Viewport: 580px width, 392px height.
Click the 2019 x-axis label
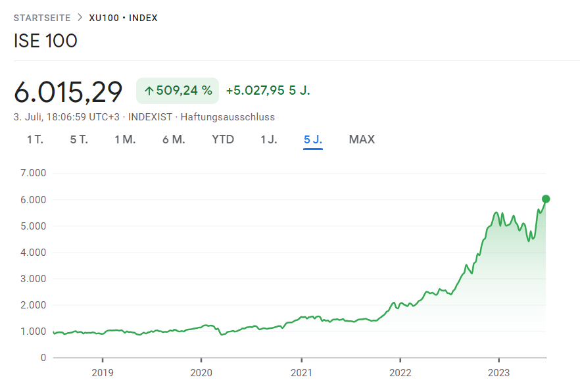pos(103,372)
